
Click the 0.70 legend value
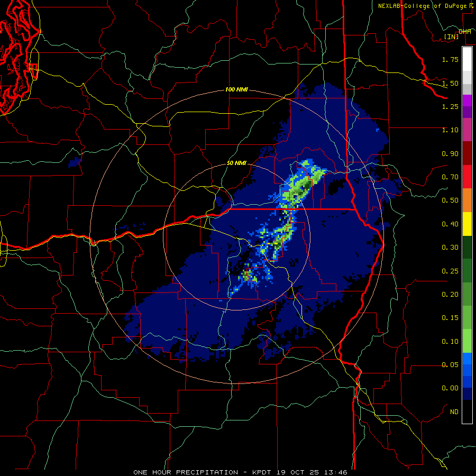click(450, 177)
